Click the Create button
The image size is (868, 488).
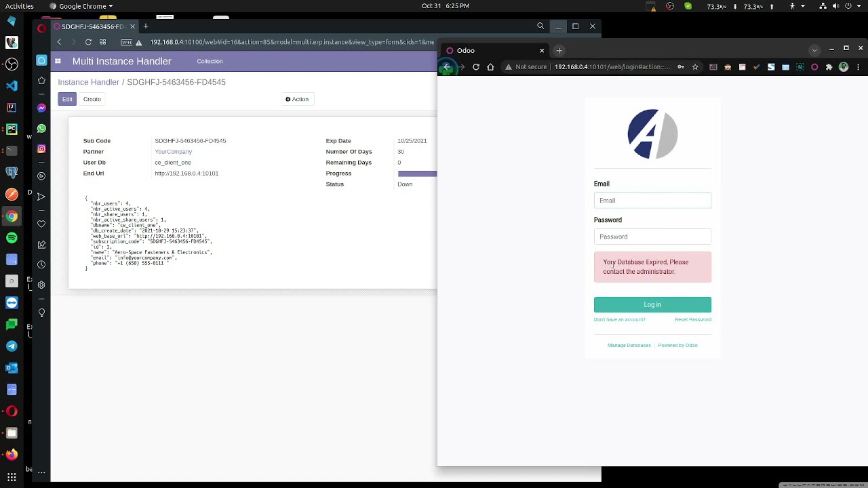[92, 99]
